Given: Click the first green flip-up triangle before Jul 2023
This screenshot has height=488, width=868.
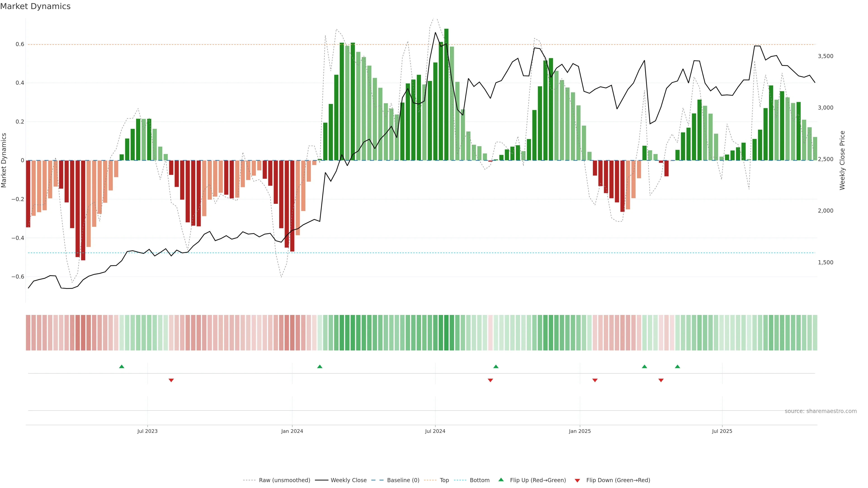Looking at the screenshot, I should [122, 366].
